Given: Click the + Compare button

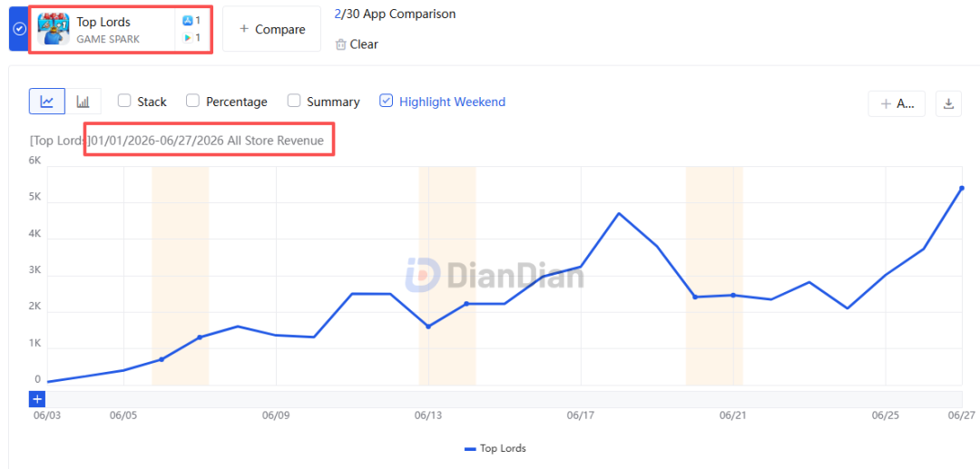Looking at the screenshot, I should click(272, 29).
